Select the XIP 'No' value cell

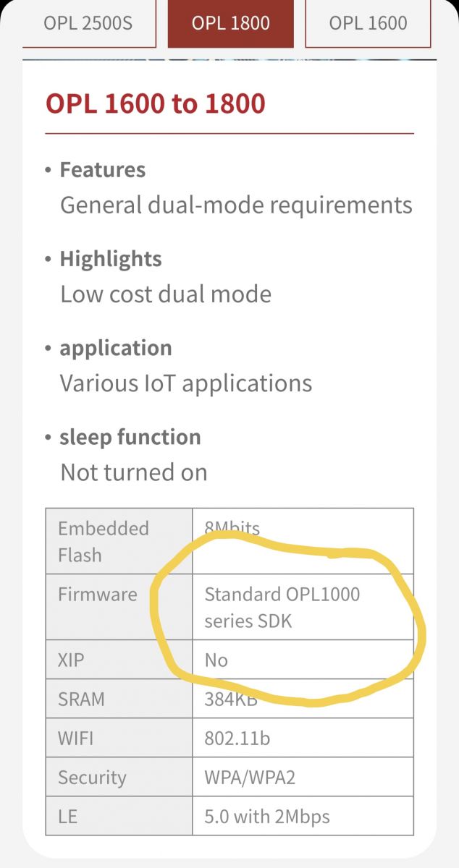(303, 660)
